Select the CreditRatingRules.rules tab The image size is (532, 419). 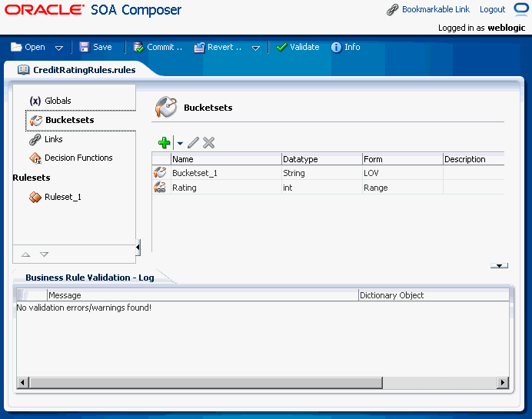pyautogui.click(x=84, y=70)
